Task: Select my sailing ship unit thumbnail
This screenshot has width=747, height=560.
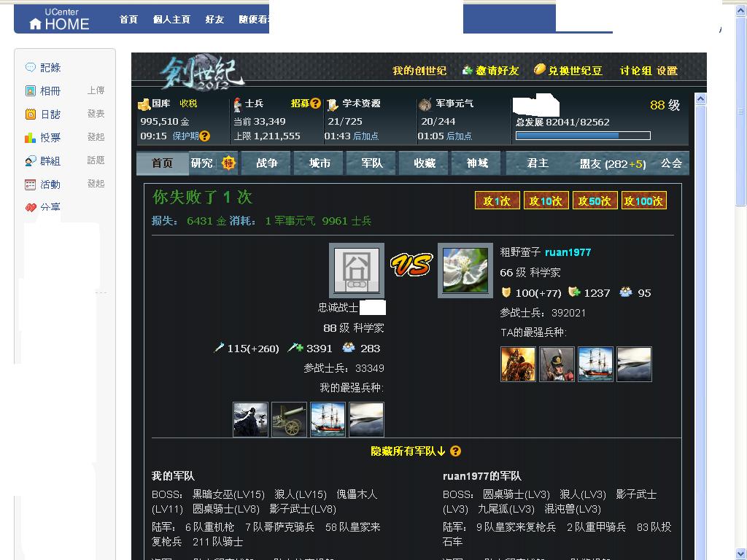Action: tap(328, 419)
